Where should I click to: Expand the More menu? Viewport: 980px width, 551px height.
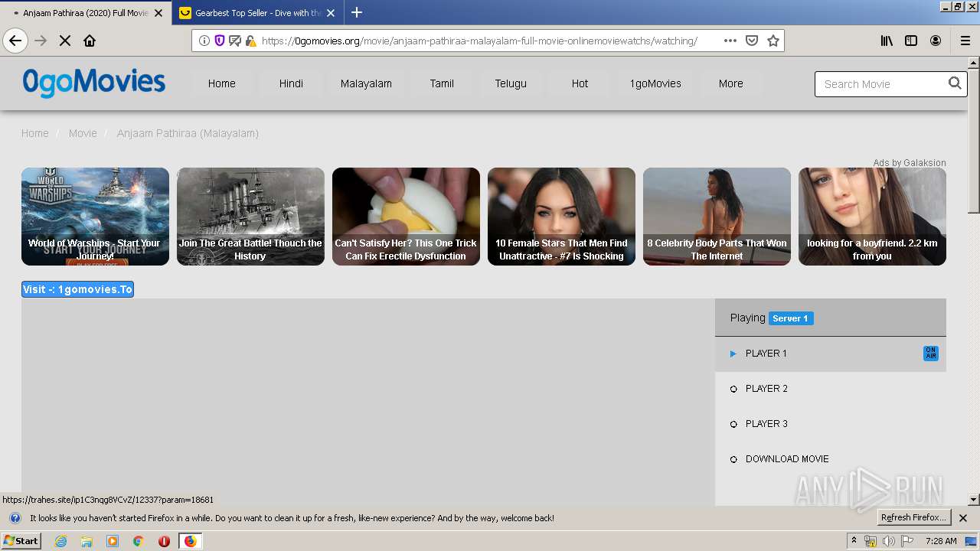click(x=730, y=83)
